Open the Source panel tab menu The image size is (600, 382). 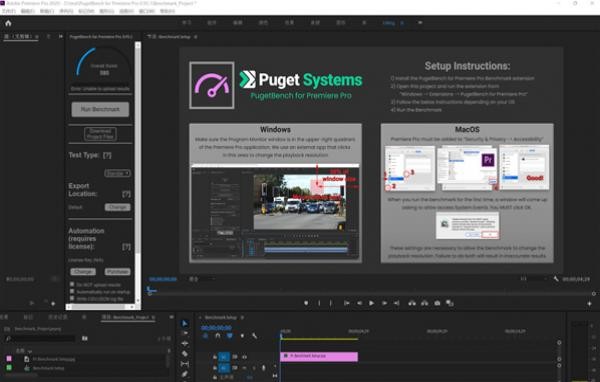37,37
